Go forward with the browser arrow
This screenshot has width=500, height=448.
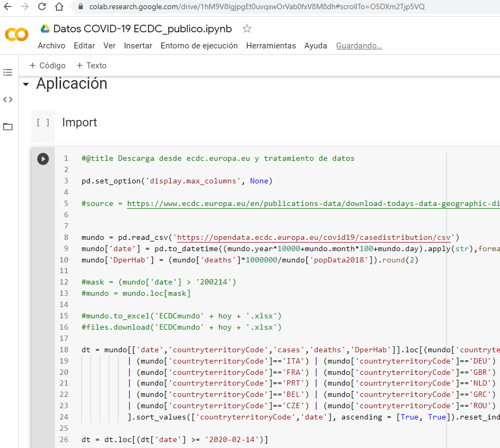(24, 7)
